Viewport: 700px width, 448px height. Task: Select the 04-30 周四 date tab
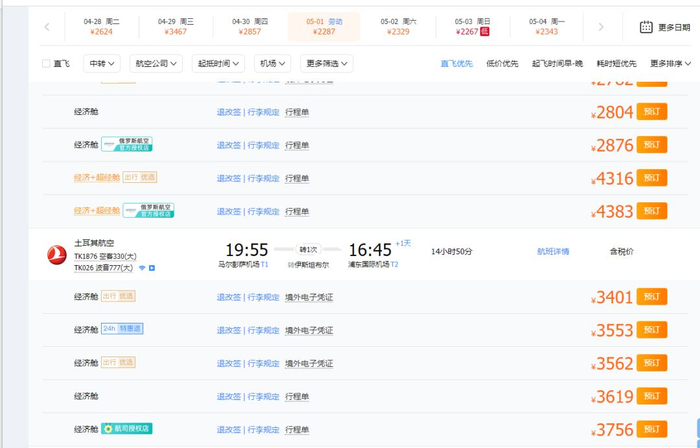pyautogui.click(x=249, y=27)
